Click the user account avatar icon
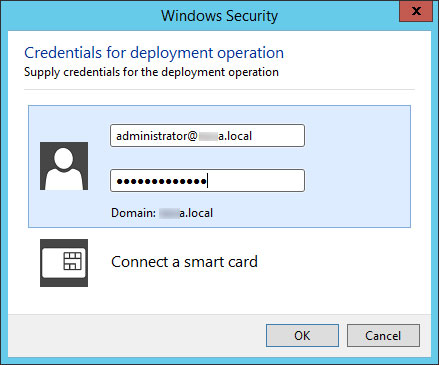439x365 pixels. 64,166
